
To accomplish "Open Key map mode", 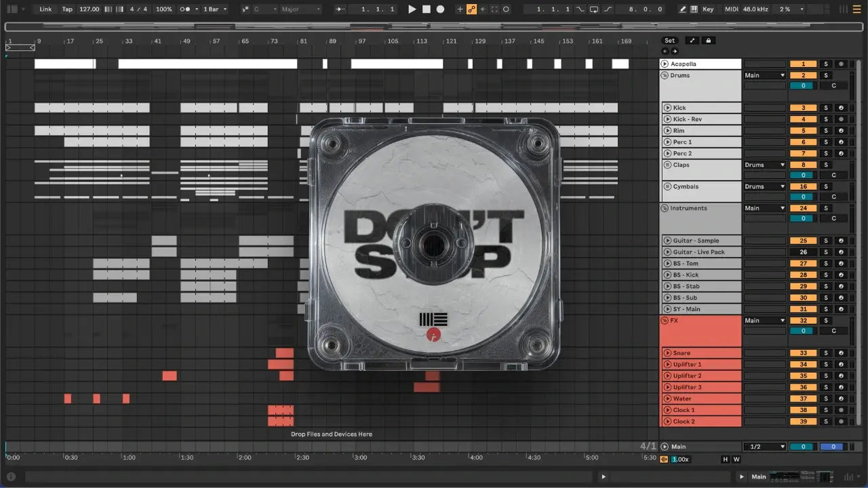I will pos(708,9).
